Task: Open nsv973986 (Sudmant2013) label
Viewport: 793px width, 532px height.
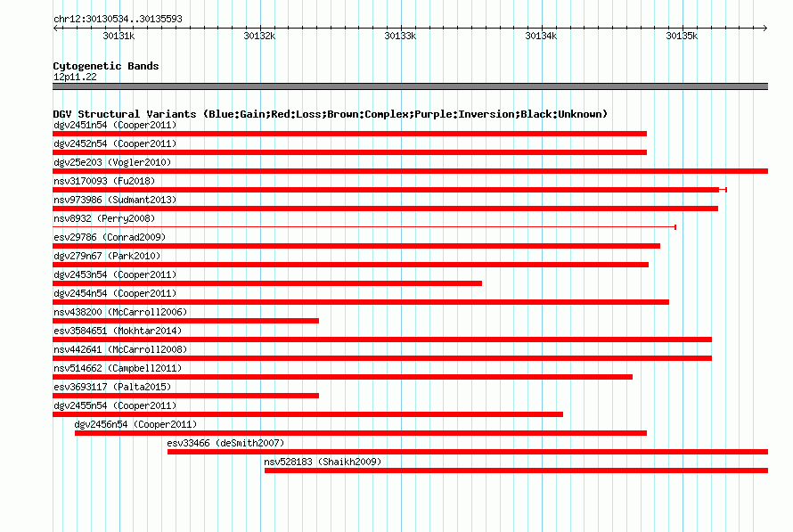Action: pos(115,200)
